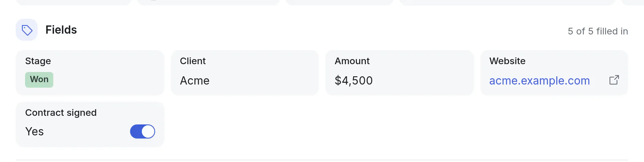
Task: Click the "5 of 5 filled in" counter
Action: coord(598,31)
